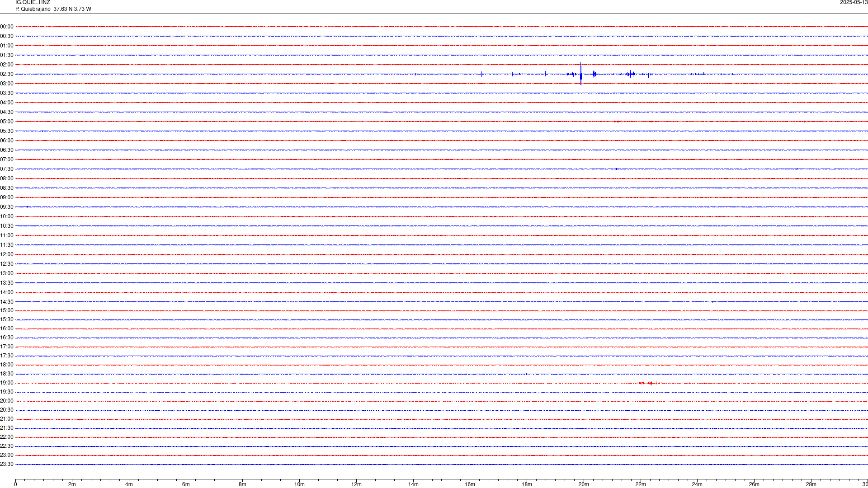The width and height of the screenshot is (868, 488).
Task: Select the 13:30 time row label
Action: (7, 283)
